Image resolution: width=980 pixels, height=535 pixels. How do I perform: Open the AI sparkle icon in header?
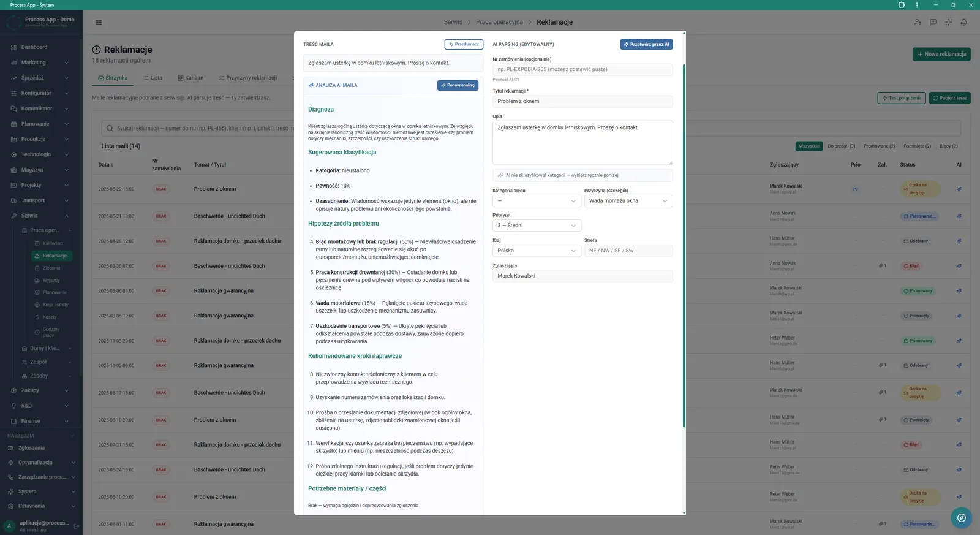[x=948, y=22]
